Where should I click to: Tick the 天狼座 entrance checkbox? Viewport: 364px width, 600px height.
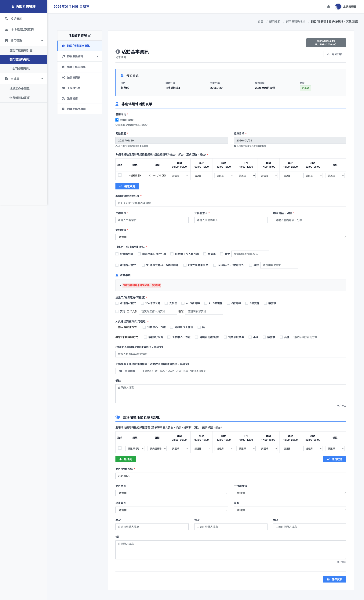tap(166, 303)
